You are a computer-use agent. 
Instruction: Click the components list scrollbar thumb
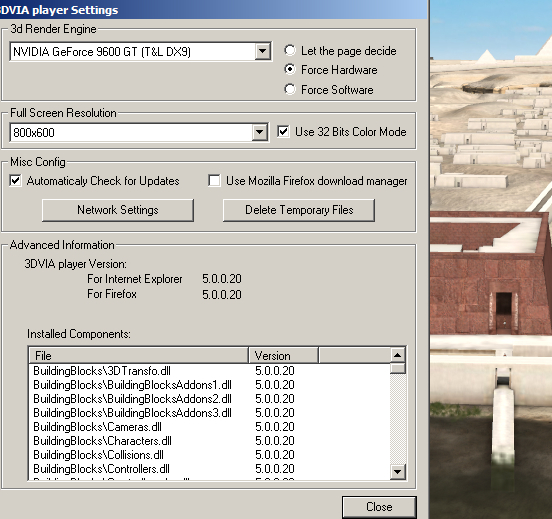coord(397,368)
